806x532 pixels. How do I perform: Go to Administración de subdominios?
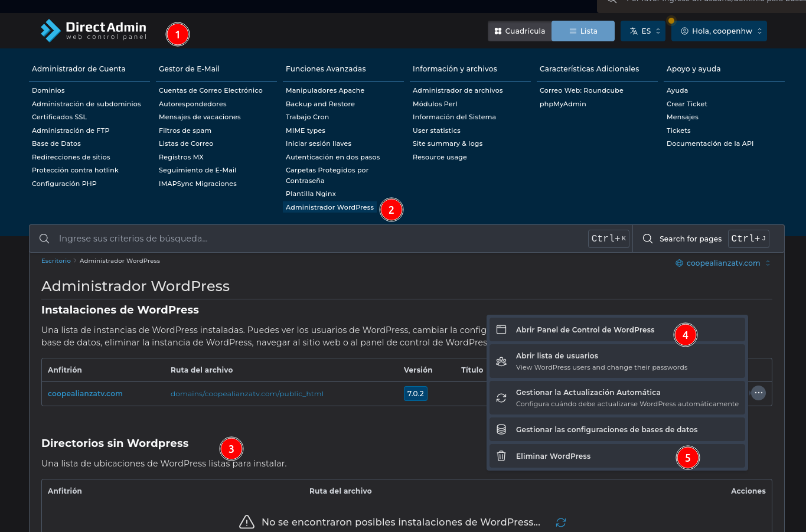pyautogui.click(x=86, y=104)
